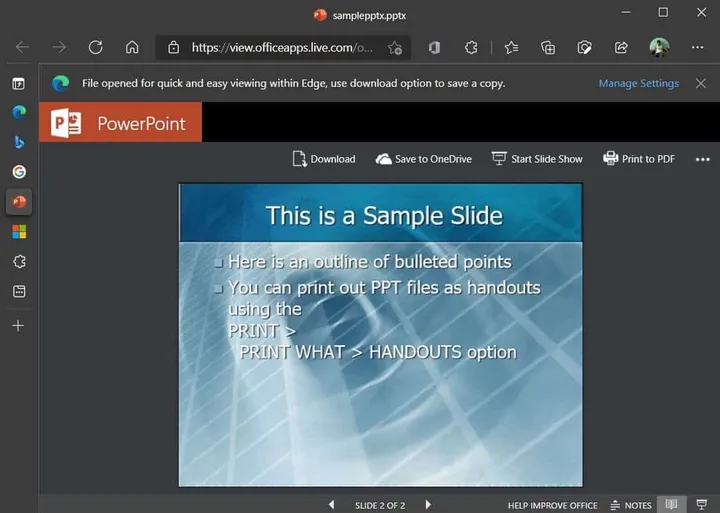The width and height of the screenshot is (720, 513).
Task: Click 'SLIDE 2 OF 2' indicator
Action: tap(380, 506)
